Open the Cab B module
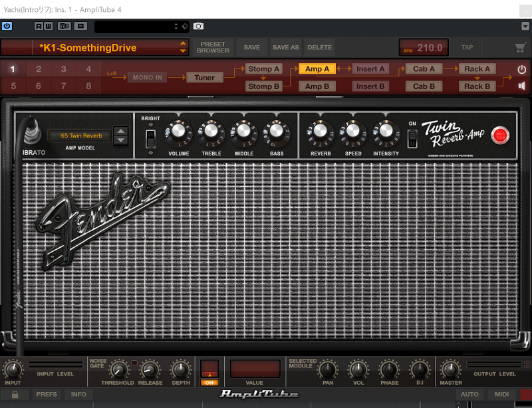The width and height of the screenshot is (532, 408). 424,86
